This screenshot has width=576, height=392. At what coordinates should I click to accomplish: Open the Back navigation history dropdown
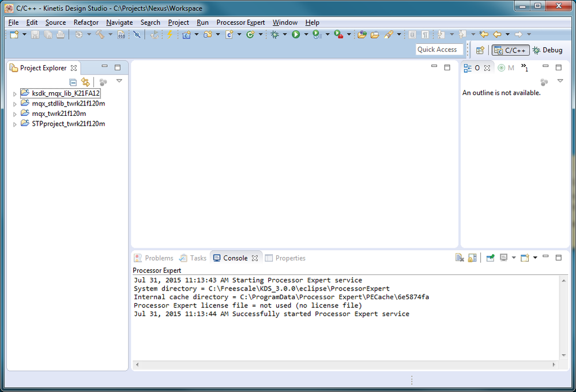click(x=507, y=35)
